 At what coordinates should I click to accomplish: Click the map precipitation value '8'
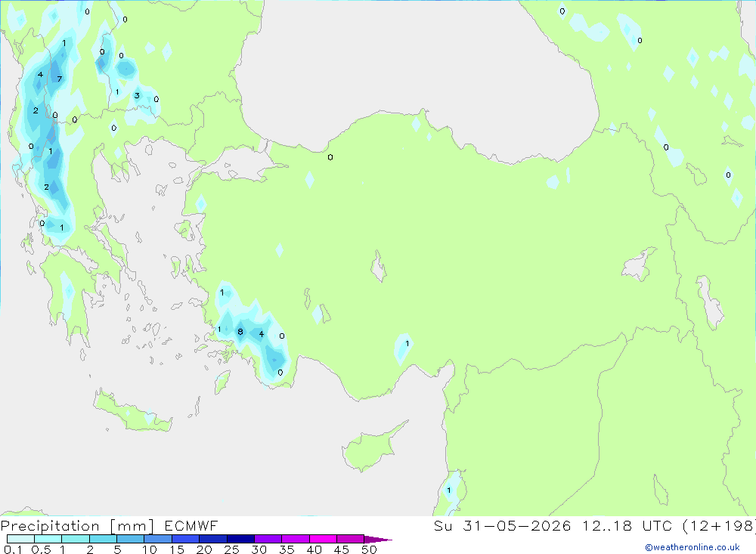click(240, 332)
